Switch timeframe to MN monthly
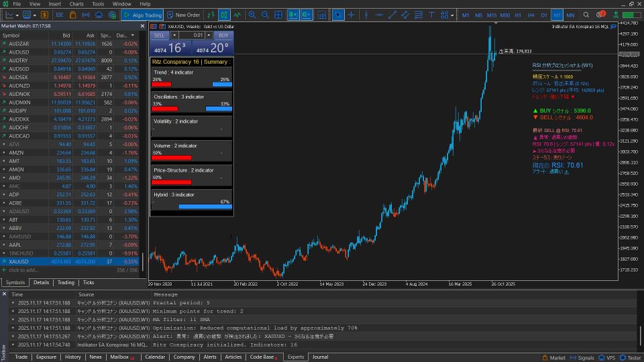This screenshot has width=644, height=362. coord(570,15)
